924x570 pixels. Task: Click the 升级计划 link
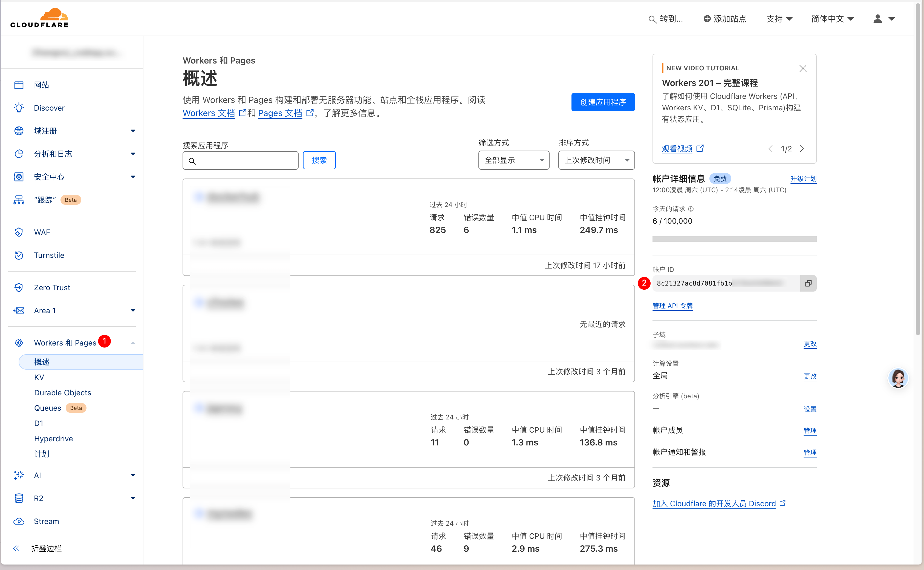(x=803, y=179)
